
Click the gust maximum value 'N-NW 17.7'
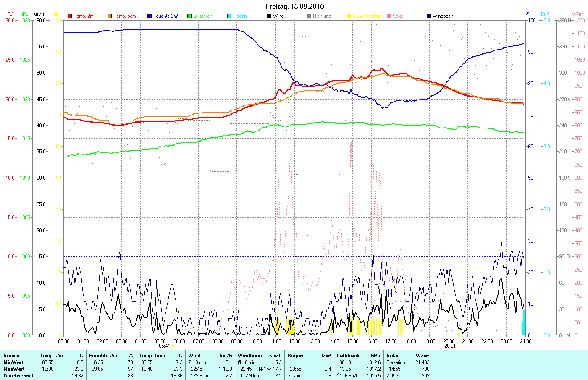click(270, 369)
